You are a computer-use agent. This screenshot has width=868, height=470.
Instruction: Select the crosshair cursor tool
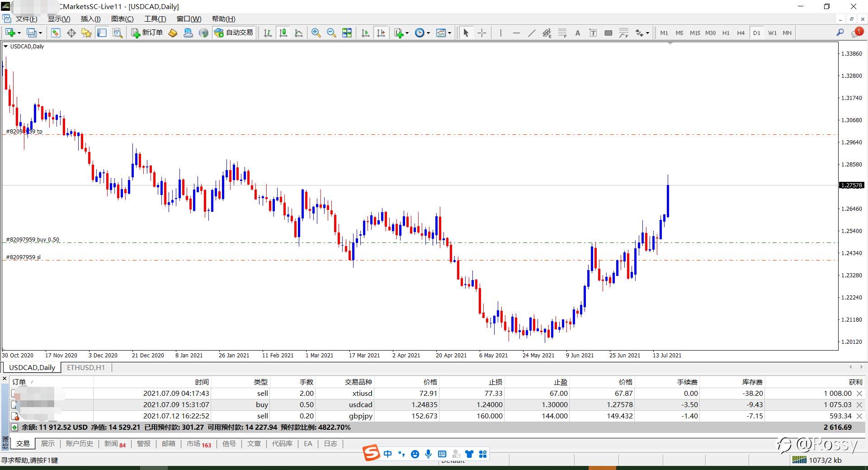(482, 33)
